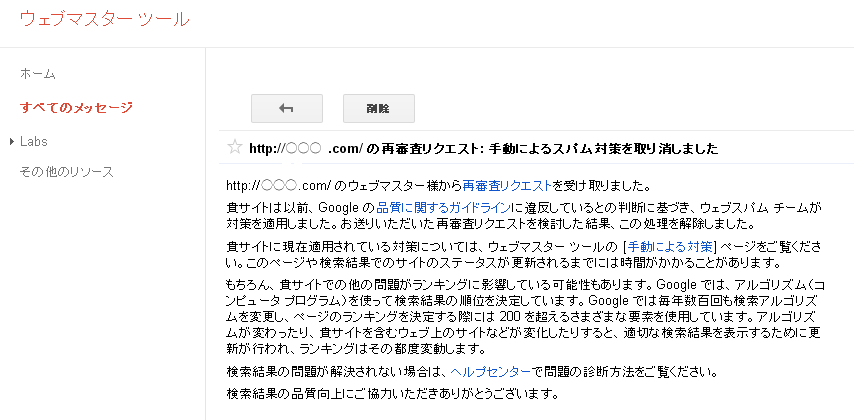Click the ウェブマスター ツール header title
Image resolution: width=854 pixels, height=420 pixels.
[105, 19]
